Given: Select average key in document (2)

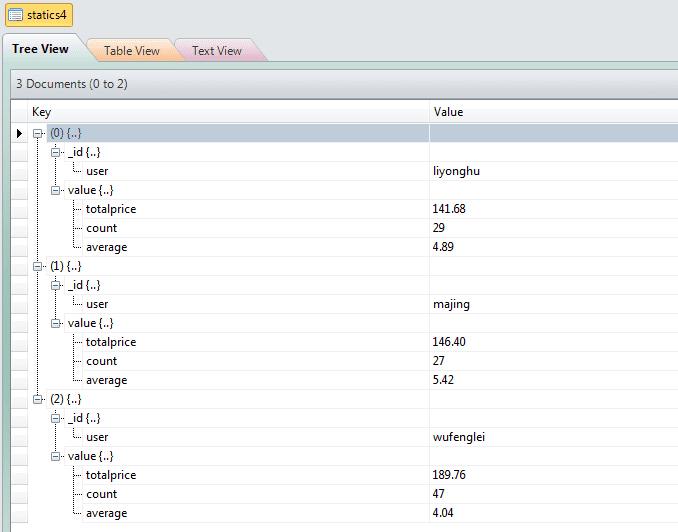Looking at the screenshot, I should [x=106, y=513].
